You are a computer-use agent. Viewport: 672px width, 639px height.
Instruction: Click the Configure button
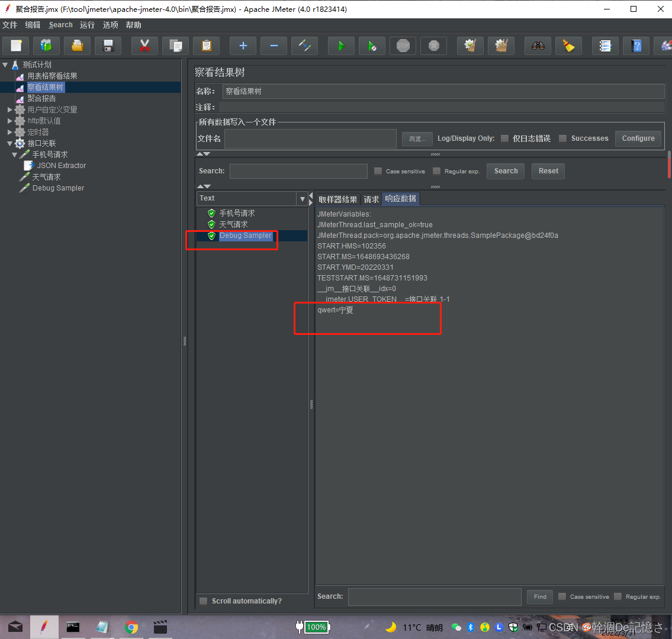(638, 138)
